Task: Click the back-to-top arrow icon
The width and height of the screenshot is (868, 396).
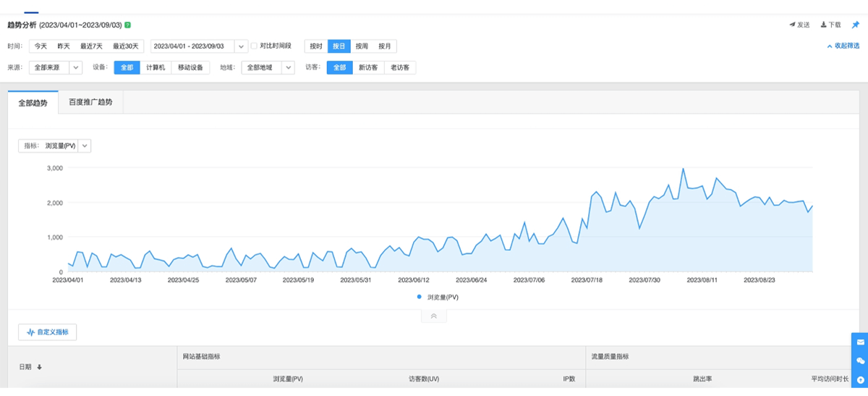Action: [x=860, y=379]
